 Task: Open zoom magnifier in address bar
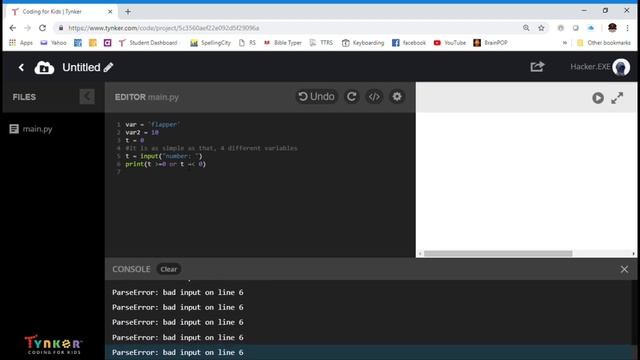(526, 28)
